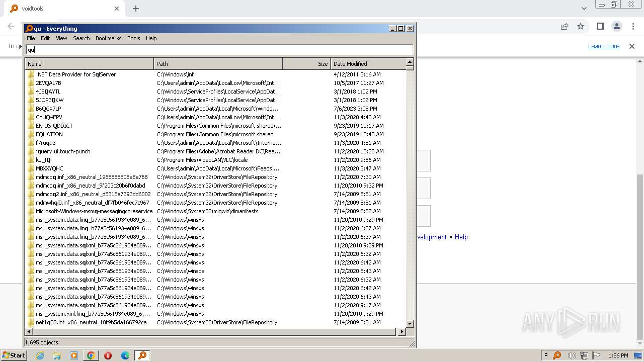The width and height of the screenshot is (644, 362).
Task: Open the Edit menu in Everything
Action: [x=45, y=38]
